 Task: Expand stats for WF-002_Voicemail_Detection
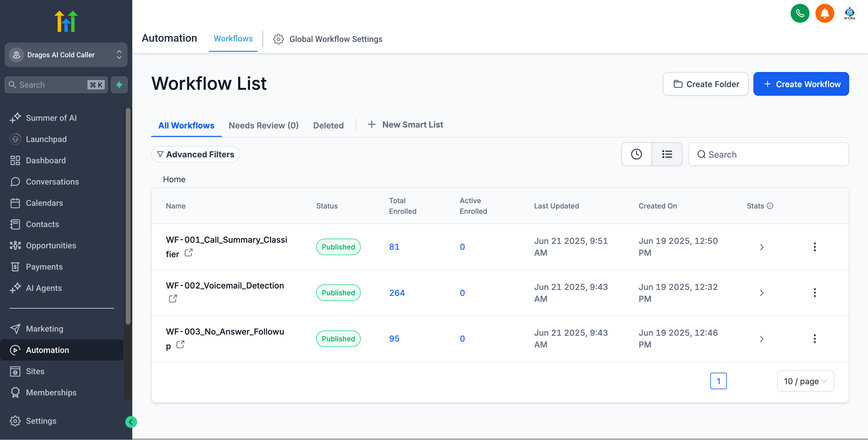(761, 293)
